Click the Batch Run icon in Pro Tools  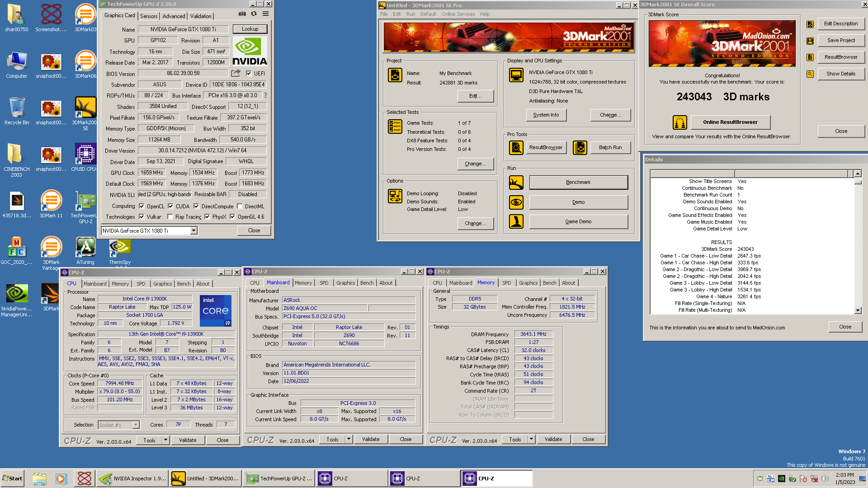tap(580, 147)
